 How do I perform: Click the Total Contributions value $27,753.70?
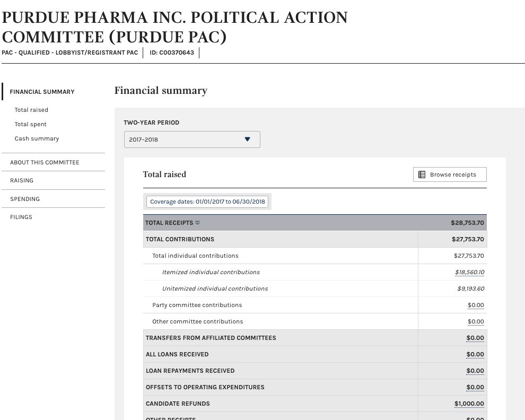[x=468, y=239]
